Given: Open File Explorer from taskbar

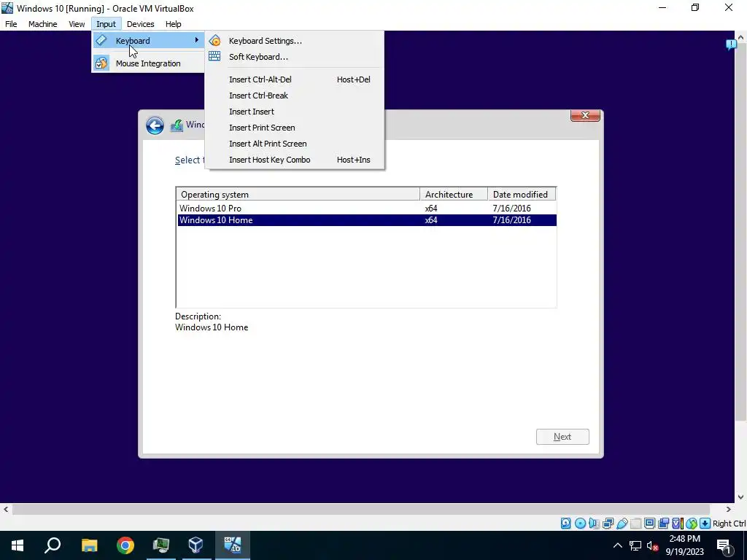Looking at the screenshot, I should click(x=89, y=545).
